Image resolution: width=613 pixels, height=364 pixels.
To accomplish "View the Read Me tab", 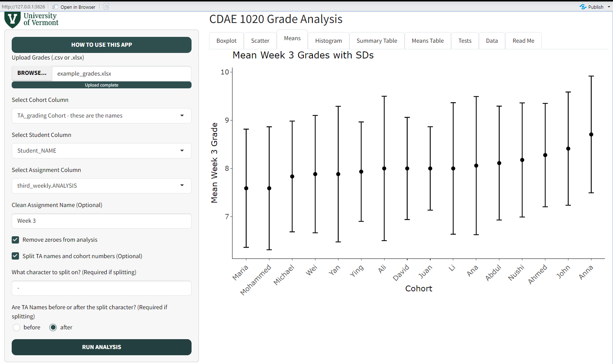I will point(523,41).
